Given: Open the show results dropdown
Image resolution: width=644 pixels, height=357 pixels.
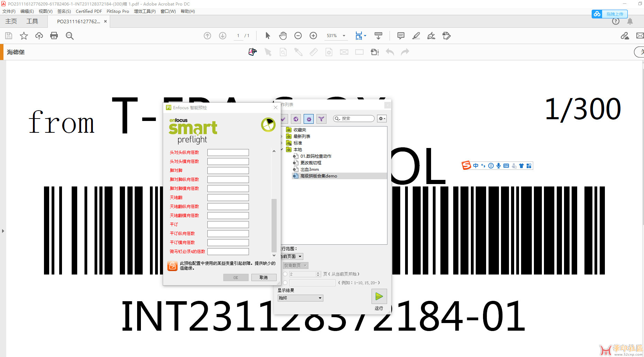Looking at the screenshot, I should coord(300,298).
